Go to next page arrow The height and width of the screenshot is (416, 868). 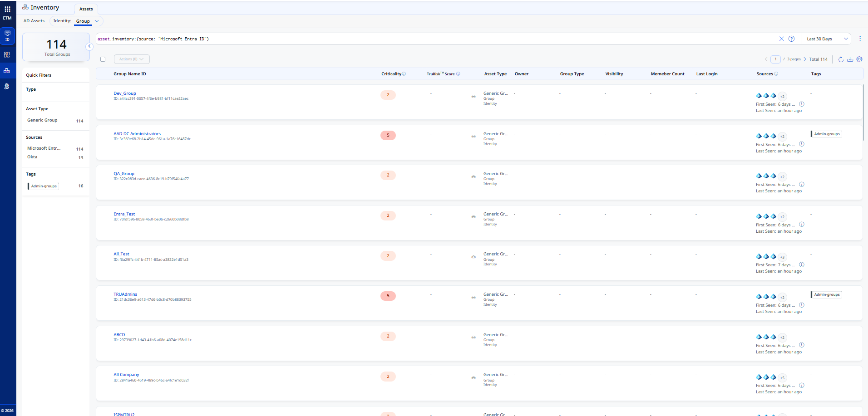pos(805,59)
